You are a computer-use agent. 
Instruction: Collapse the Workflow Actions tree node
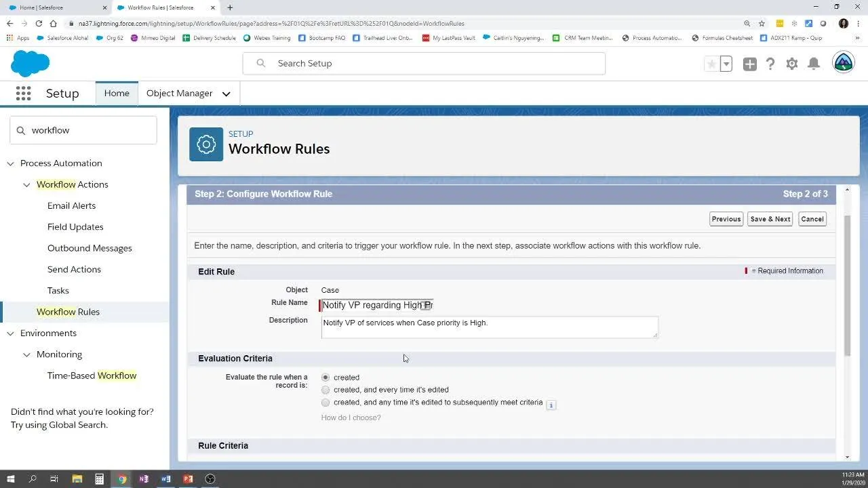click(26, 184)
